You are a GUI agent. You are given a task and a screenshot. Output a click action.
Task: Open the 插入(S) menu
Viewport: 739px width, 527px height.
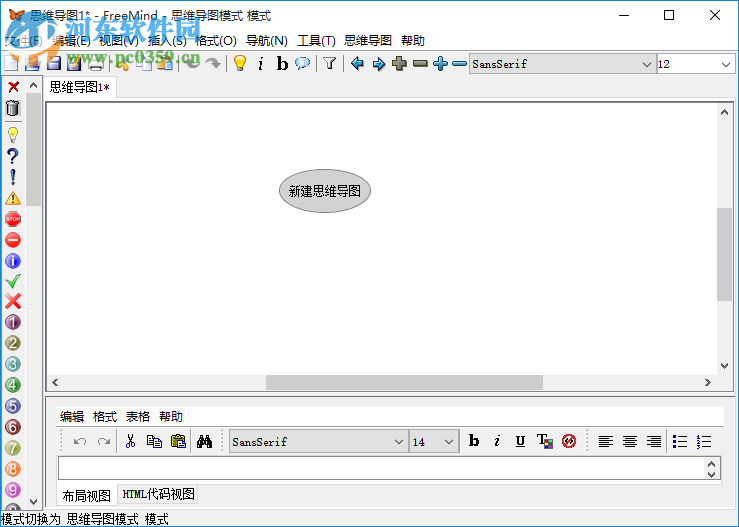tap(167, 41)
